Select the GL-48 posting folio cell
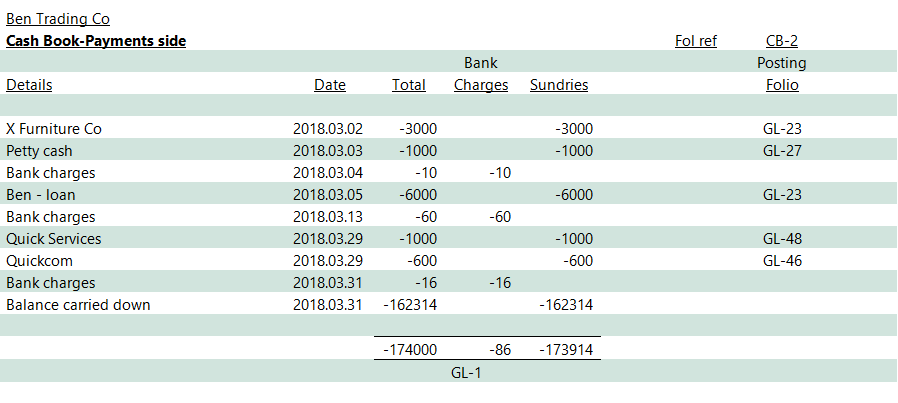898x403 pixels. [x=781, y=239]
